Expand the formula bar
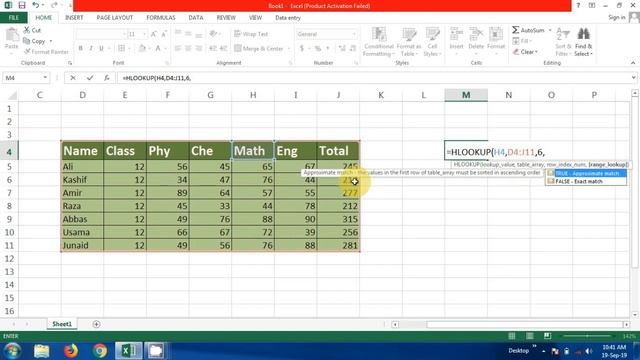The height and width of the screenshot is (360, 640). coord(633,78)
